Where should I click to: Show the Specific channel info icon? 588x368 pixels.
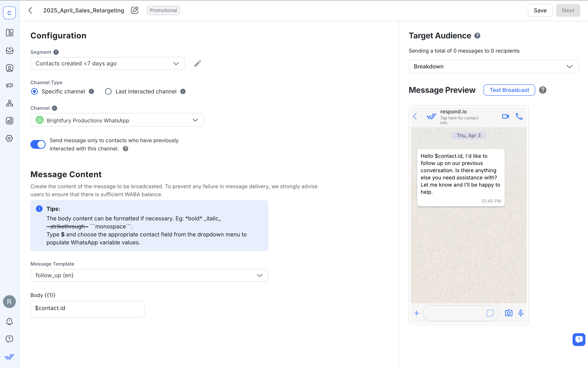[x=91, y=92]
